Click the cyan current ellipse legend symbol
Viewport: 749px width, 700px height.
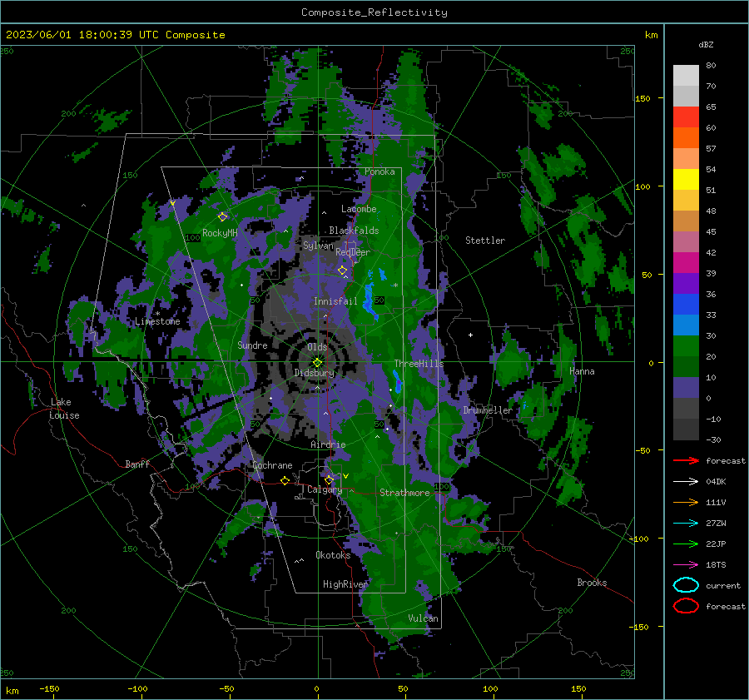coord(686,585)
